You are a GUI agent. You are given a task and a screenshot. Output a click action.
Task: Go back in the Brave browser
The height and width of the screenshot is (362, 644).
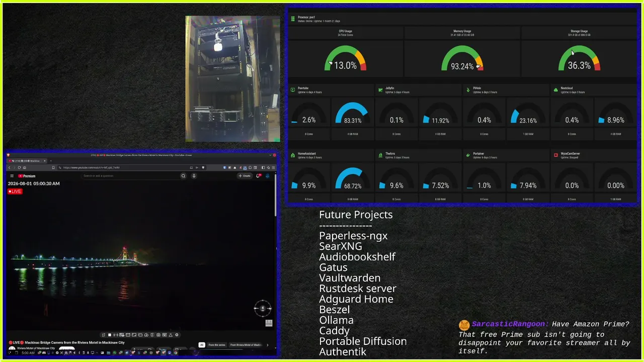10,167
